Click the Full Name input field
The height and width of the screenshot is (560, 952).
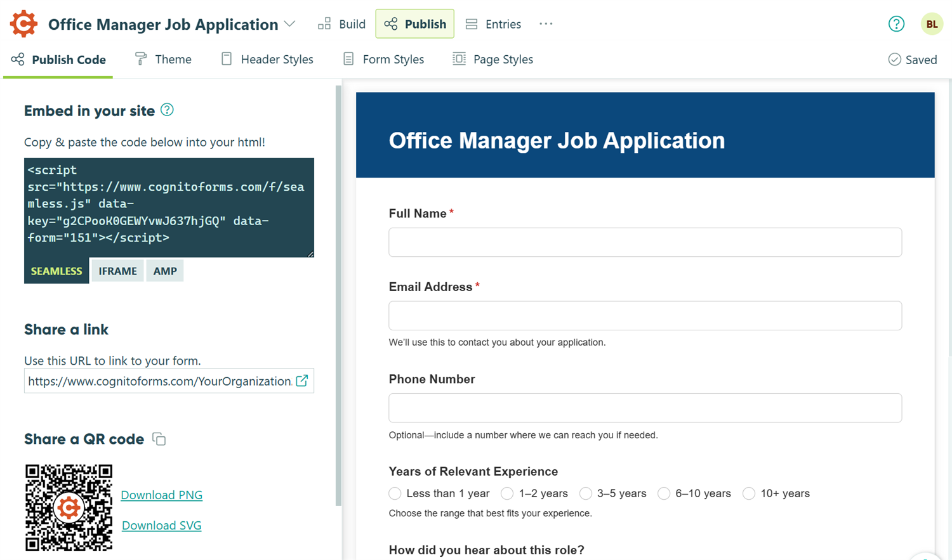(645, 242)
